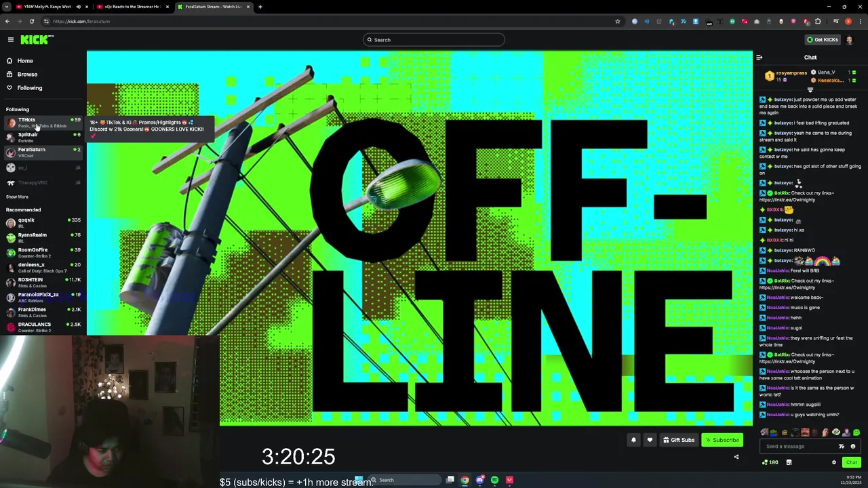Image resolution: width=868 pixels, height=488 pixels.
Task: Expand the gift leaderboard chevron
Action: pos(810,89)
